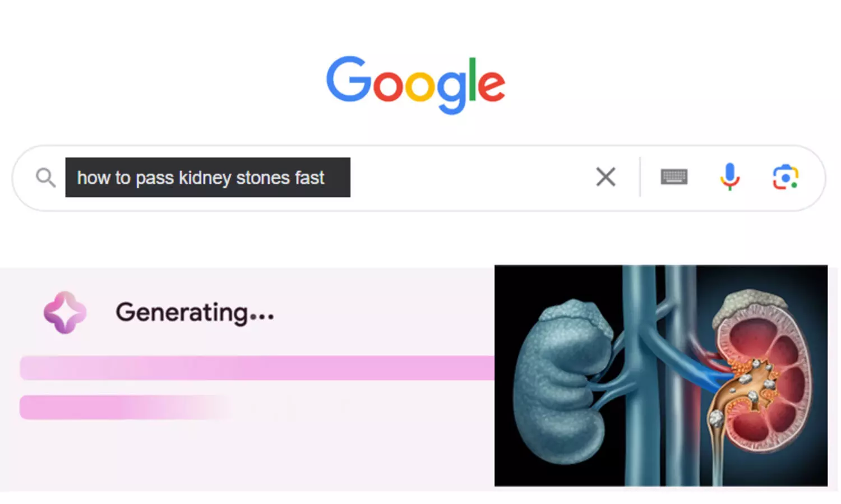Clear the search query with the X
This screenshot has height=504, width=841.
pyautogui.click(x=606, y=177)
